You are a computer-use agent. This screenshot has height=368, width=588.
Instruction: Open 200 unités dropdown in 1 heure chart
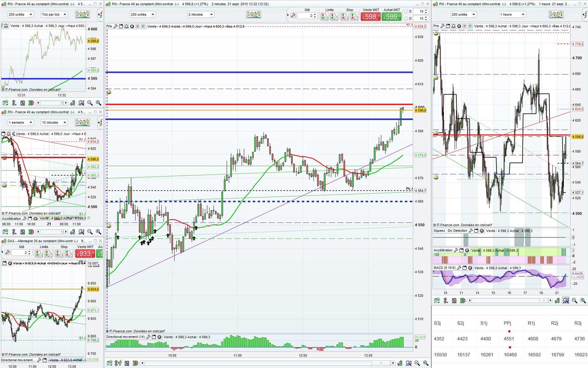463,15
